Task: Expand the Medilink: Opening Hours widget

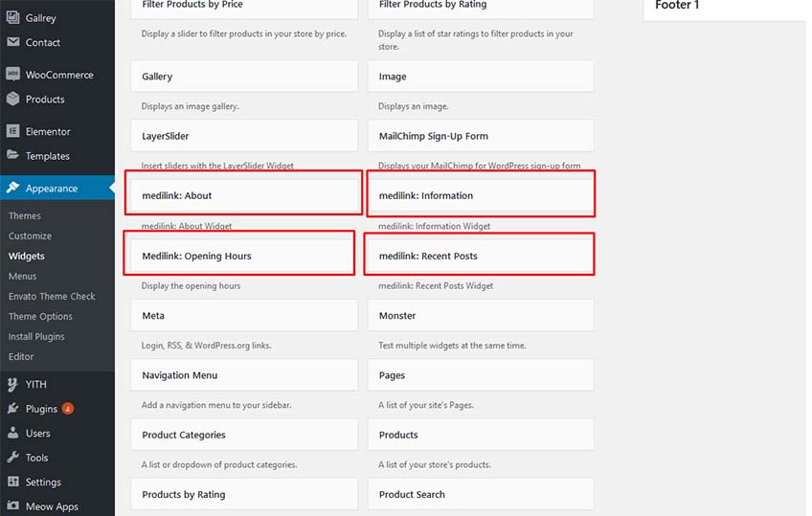Action: tap(244, 256)
